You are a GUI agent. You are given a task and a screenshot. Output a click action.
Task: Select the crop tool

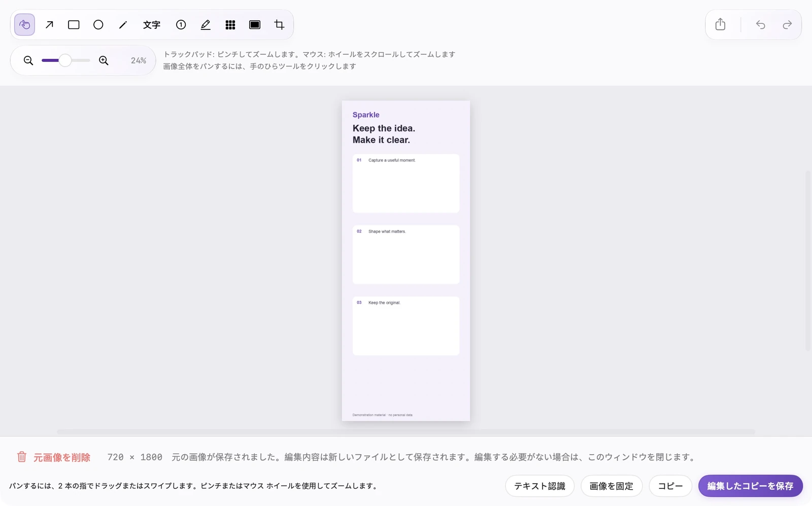[x=279, y=25]
